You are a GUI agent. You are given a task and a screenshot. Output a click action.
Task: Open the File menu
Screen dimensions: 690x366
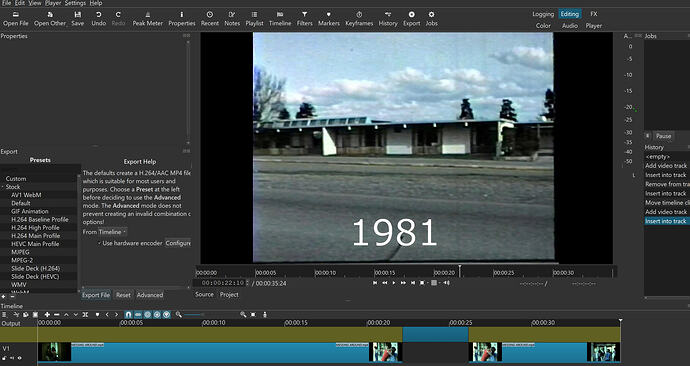coord(6,3)
